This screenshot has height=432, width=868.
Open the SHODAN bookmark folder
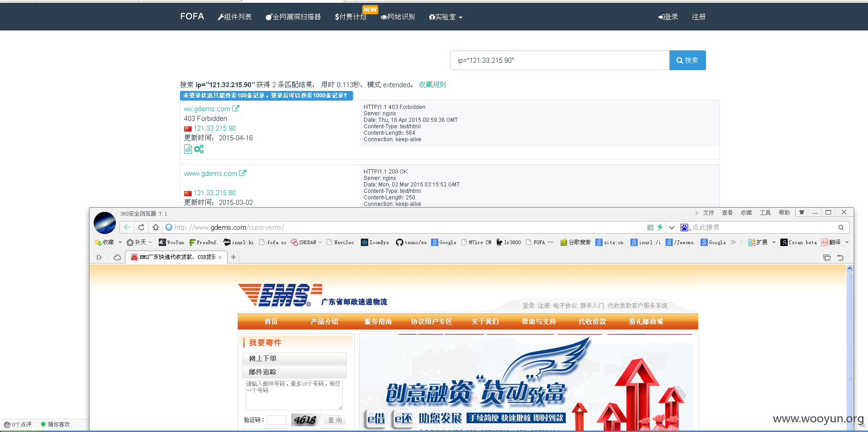tap(306, 242)
